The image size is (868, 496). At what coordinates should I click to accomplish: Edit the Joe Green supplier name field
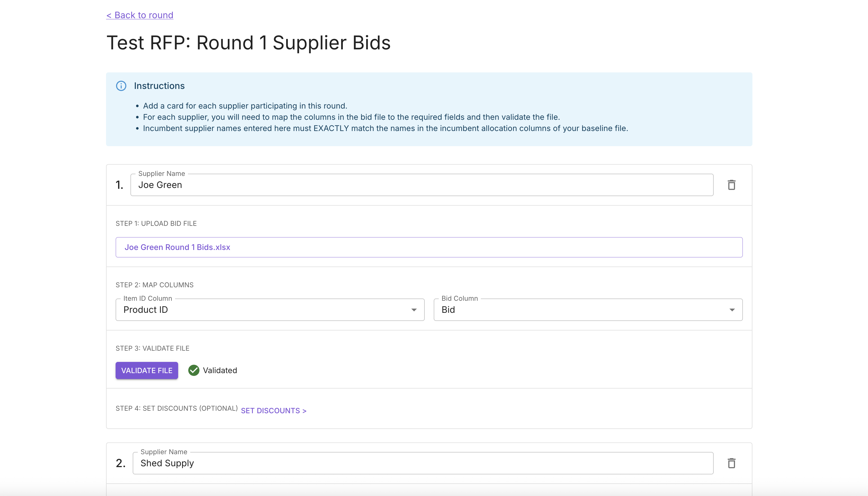[x=422, y=185]
